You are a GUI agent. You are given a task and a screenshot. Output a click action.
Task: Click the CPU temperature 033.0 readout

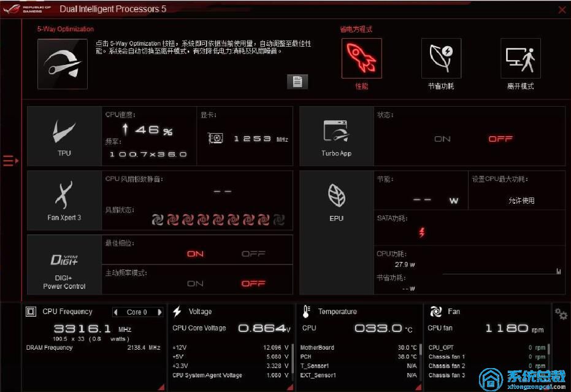383,328
